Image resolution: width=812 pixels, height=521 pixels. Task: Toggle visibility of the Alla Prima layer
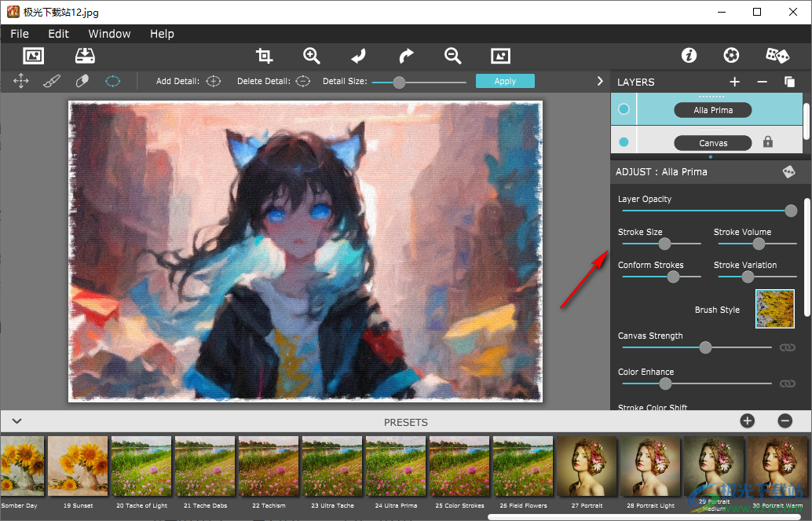(x=623, y=108)
